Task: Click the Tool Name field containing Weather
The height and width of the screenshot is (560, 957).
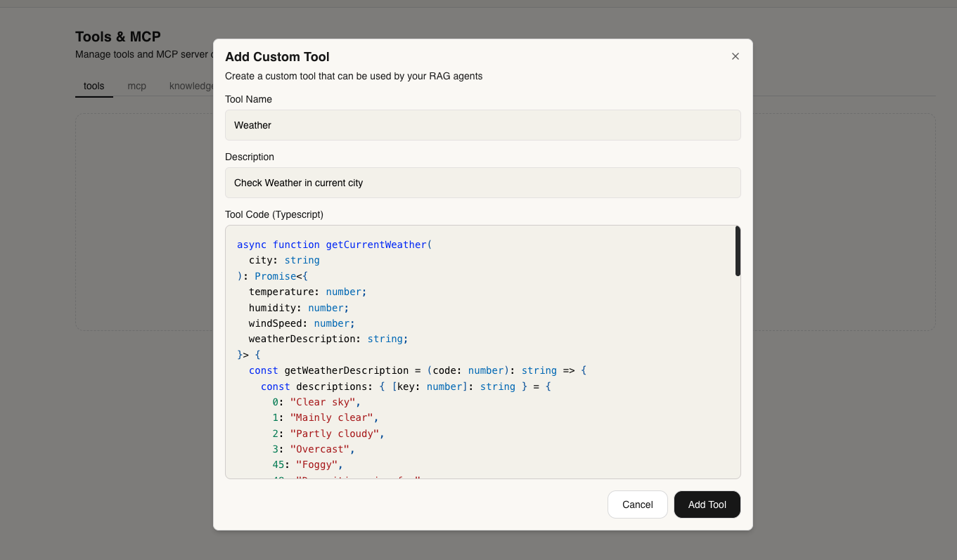Action: 482,125
